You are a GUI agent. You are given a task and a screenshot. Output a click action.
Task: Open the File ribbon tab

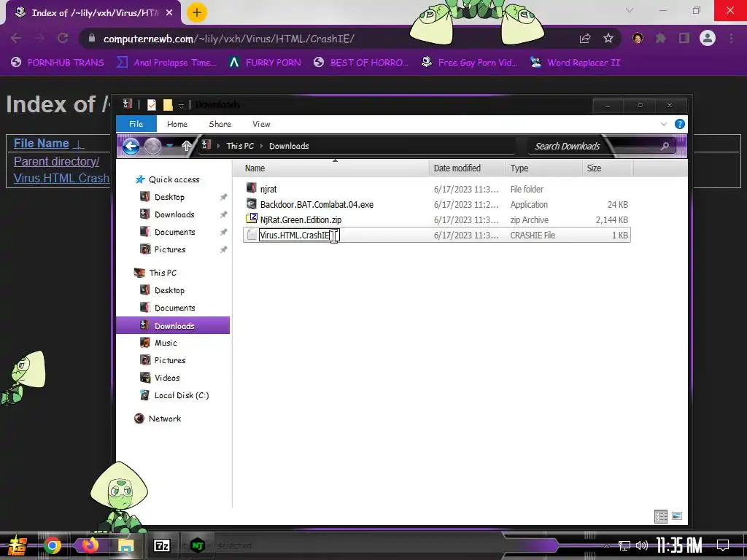click(x=136, y=124)
